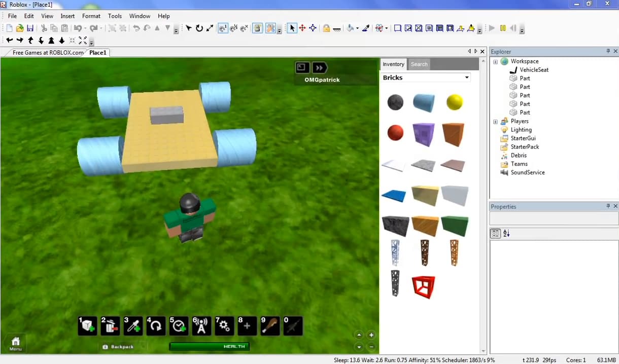Pick the yellow sphere brick

pyautogui.click(x=455, y=102)
